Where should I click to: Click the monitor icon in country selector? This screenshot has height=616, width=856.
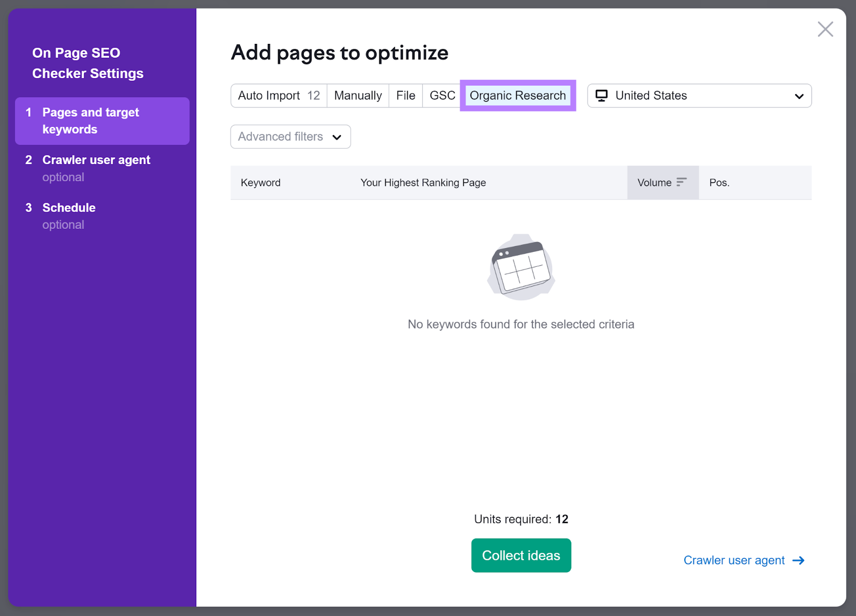pos(602,96)
